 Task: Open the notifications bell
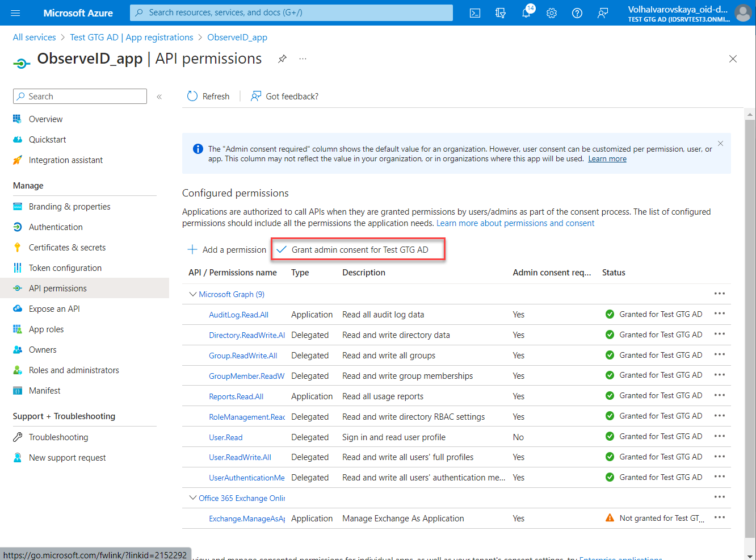(x=526, y=13)
